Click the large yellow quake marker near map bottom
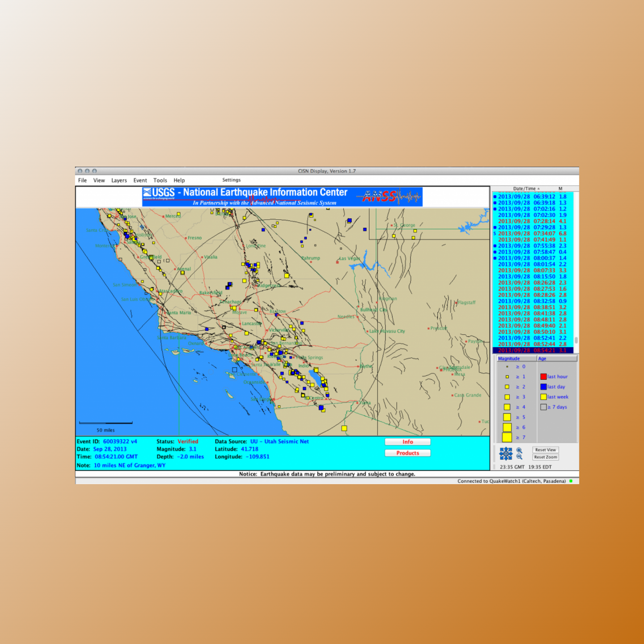Screen dimensions: 644x644 click(344, 428)
